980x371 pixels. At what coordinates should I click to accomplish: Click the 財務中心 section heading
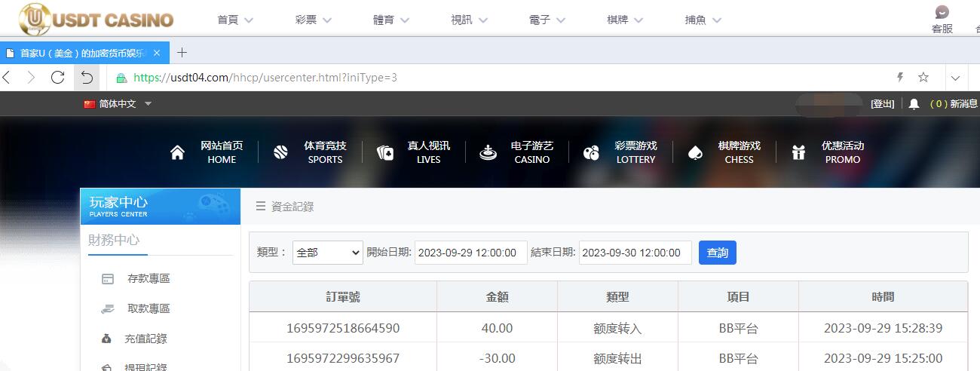tap(114, 241)
